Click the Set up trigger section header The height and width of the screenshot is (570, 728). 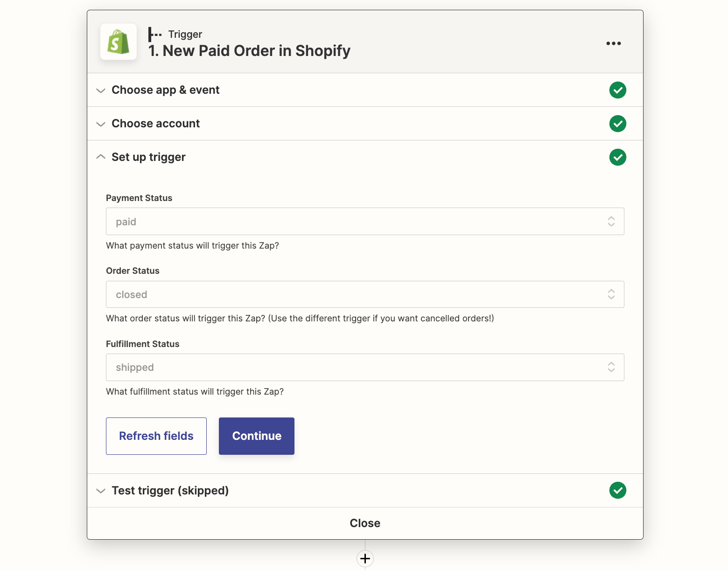148,157
